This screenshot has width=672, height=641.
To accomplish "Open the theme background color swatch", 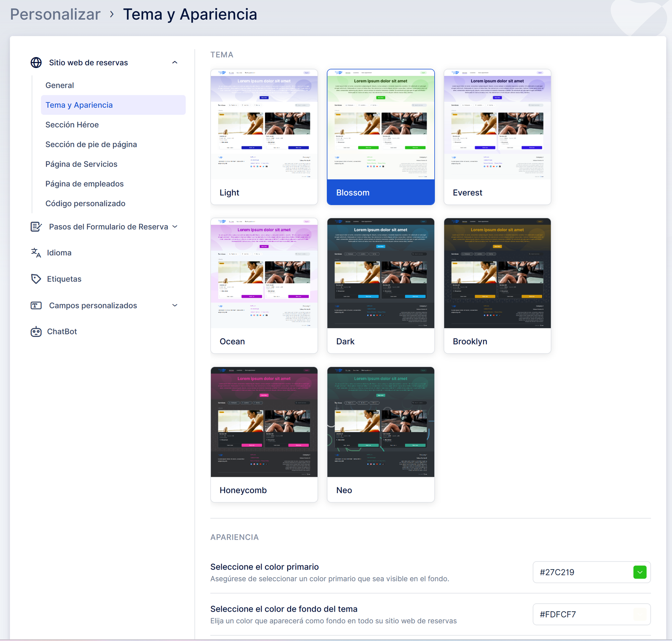I will click(640, 614).
